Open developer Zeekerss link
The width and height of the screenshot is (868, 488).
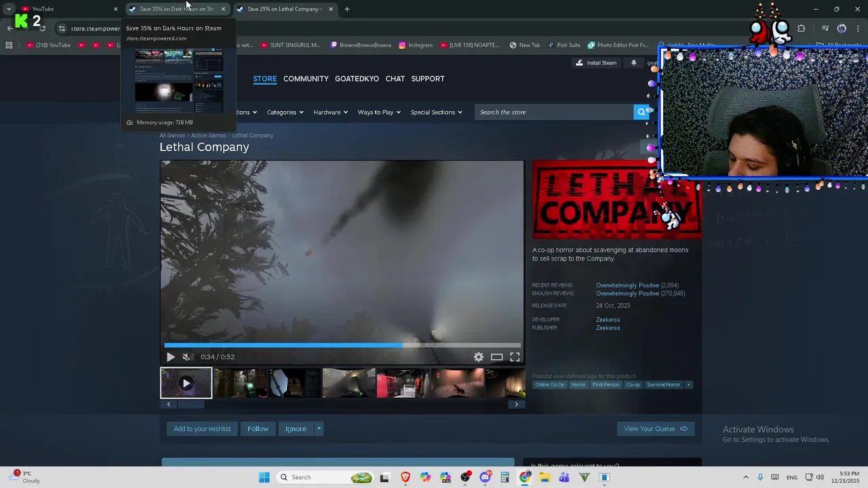[x=608, y=320]
